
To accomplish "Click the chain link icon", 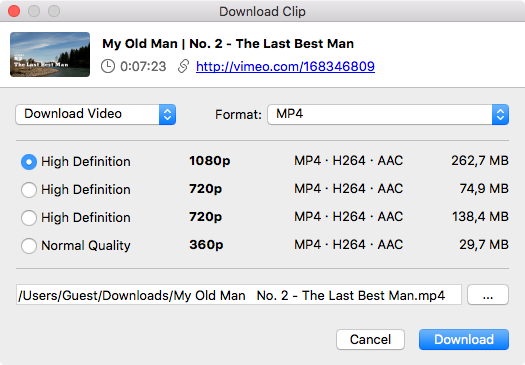I will tap(183, 66).
